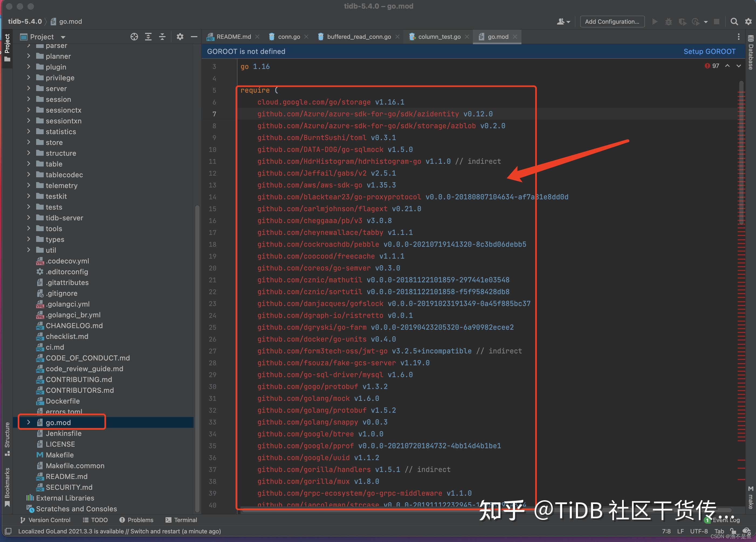This screenshot has height=542, width=756.
Task: Select Jenkinsfile in project tree
Action: point(63,433)
